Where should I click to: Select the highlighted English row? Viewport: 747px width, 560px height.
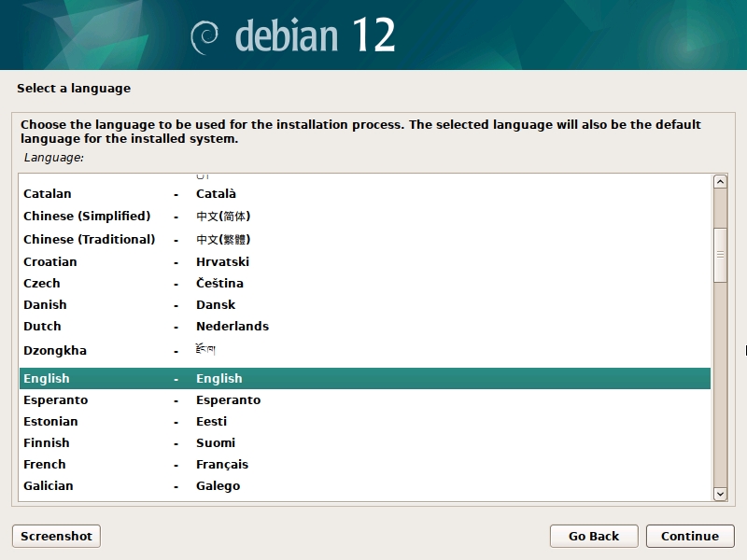(x=47, y=379)
